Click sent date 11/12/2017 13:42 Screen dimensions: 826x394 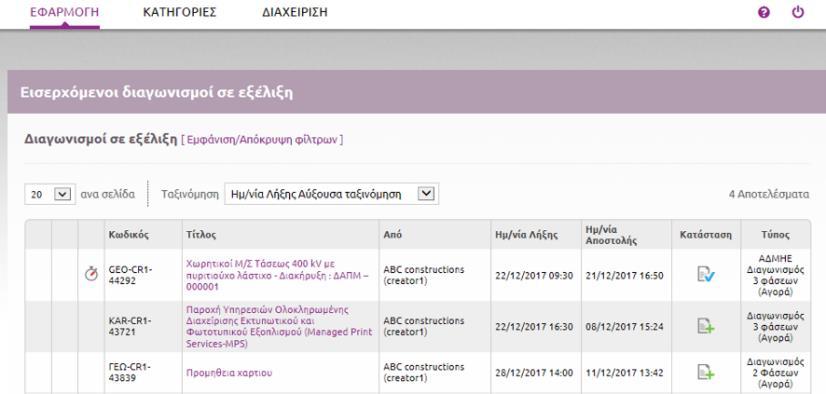[x=625, y=373]
